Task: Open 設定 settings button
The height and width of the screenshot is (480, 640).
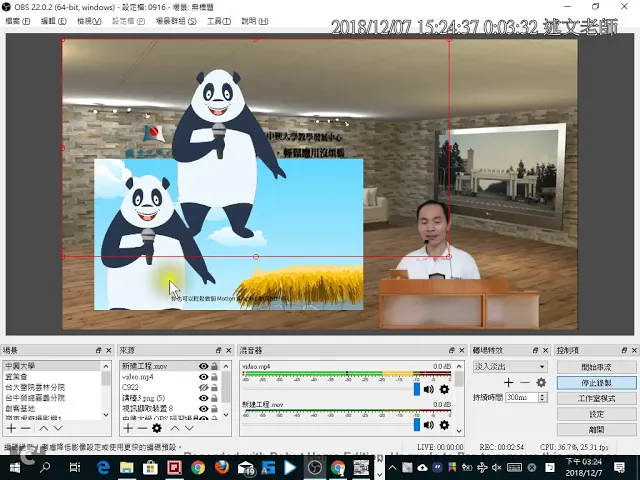Action: pyautogui.click(x=596, y=414)
